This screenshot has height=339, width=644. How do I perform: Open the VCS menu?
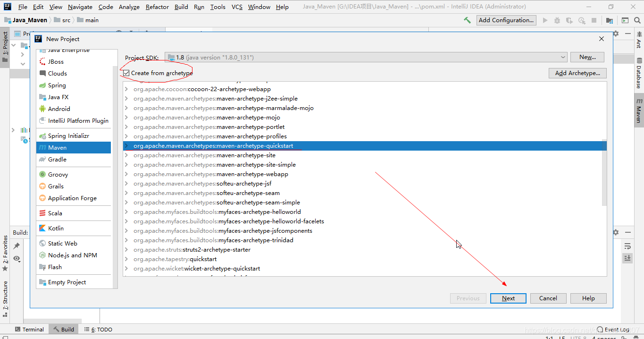[237, 7]
